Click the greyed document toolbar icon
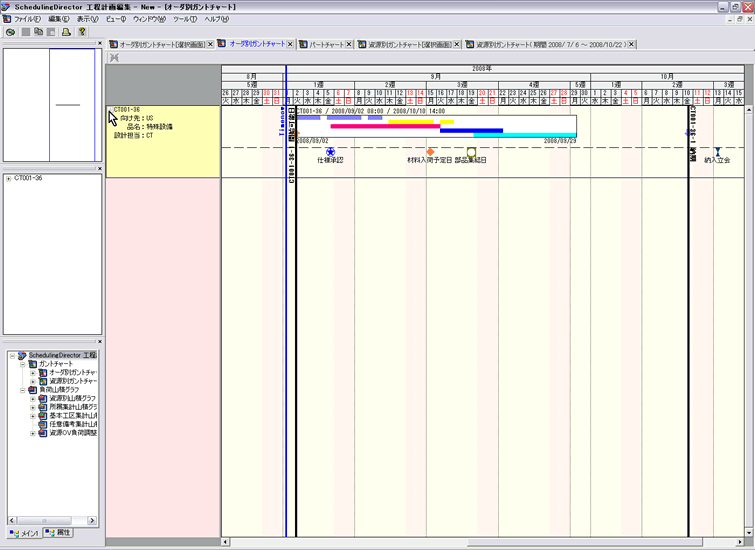The image size is (755, 550). pyautogui.click(x=51, y=32)
